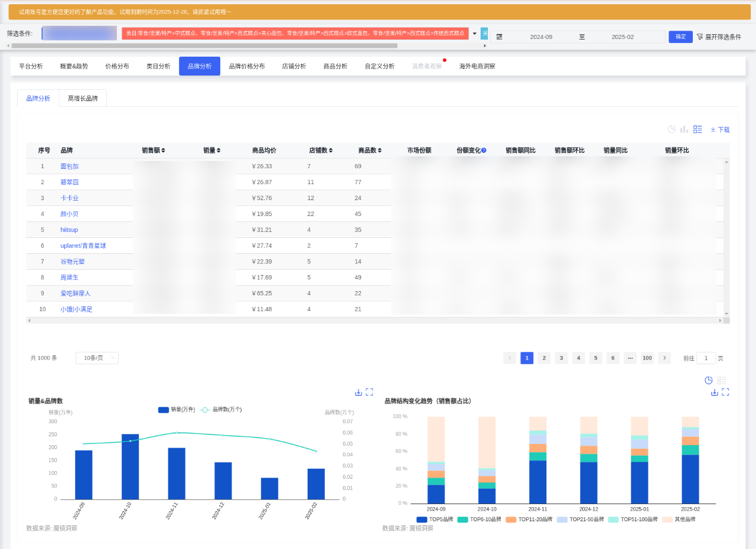The width and height of the screenshot is (756, 549).
Task: Toggle 其他品牌 legend entry
Action: tap(679, 519)
